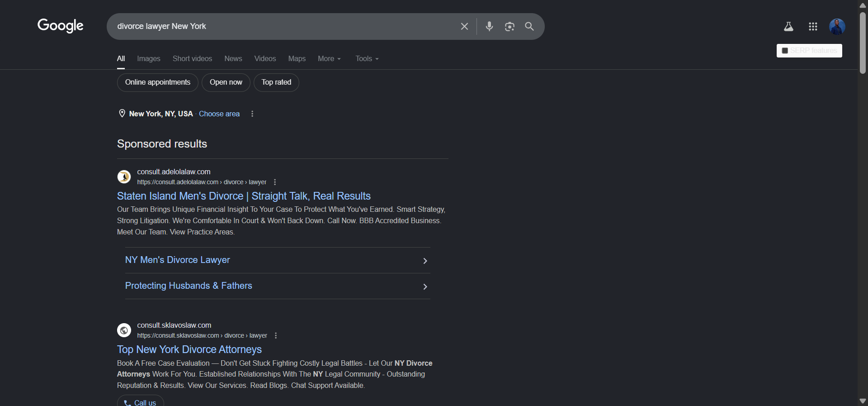Switch to the Maps tab

tap(297, 58)
